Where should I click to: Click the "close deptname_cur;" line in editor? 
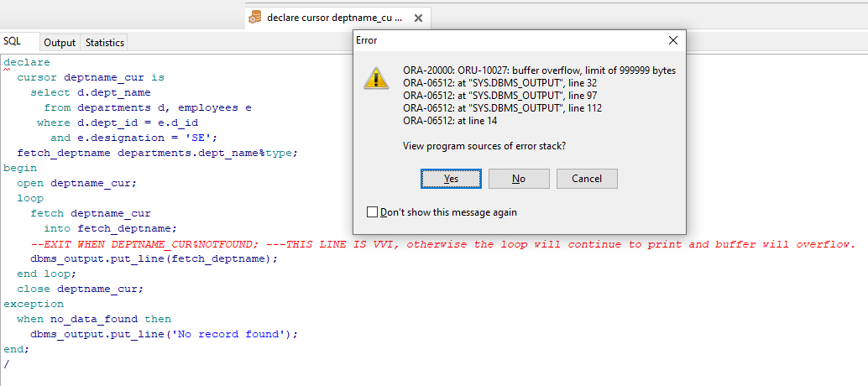click(80, 289)
